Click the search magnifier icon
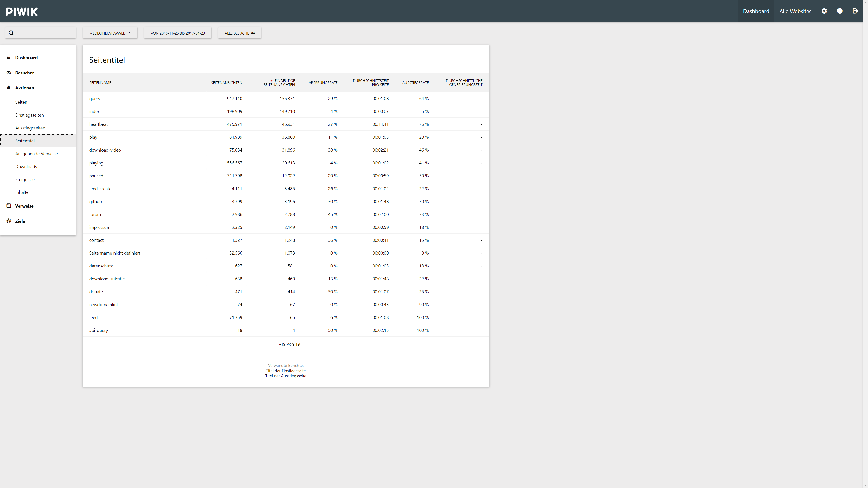This screenshot has width=868, height=488. click(11, 33)
